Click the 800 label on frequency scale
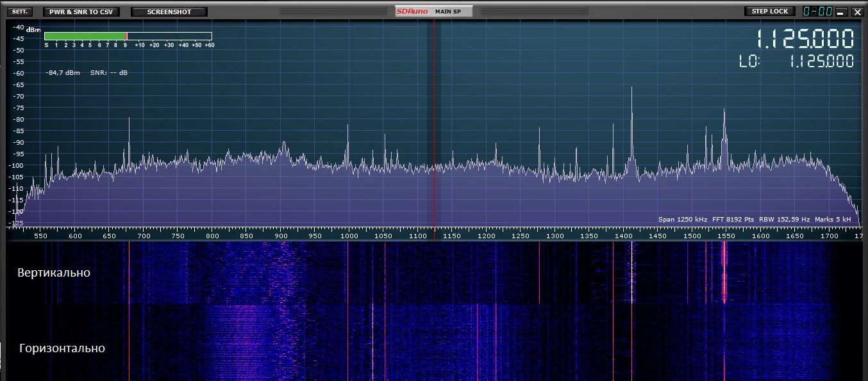This screenshot has height=381, width=868. [x=212, y=236]
